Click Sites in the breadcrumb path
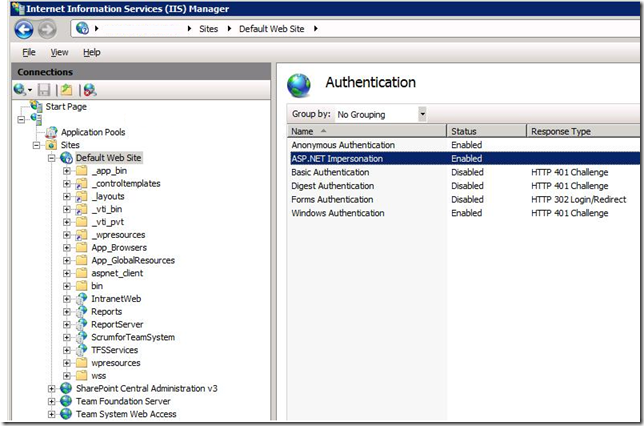Screen dimensions: 644x426 click(209, 29)
